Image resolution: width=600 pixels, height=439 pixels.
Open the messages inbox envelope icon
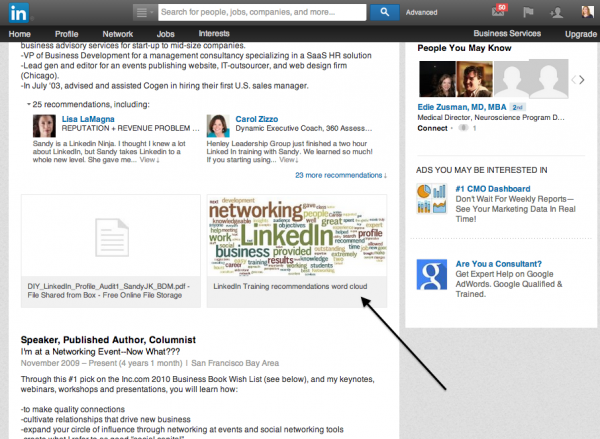point(499,11)
